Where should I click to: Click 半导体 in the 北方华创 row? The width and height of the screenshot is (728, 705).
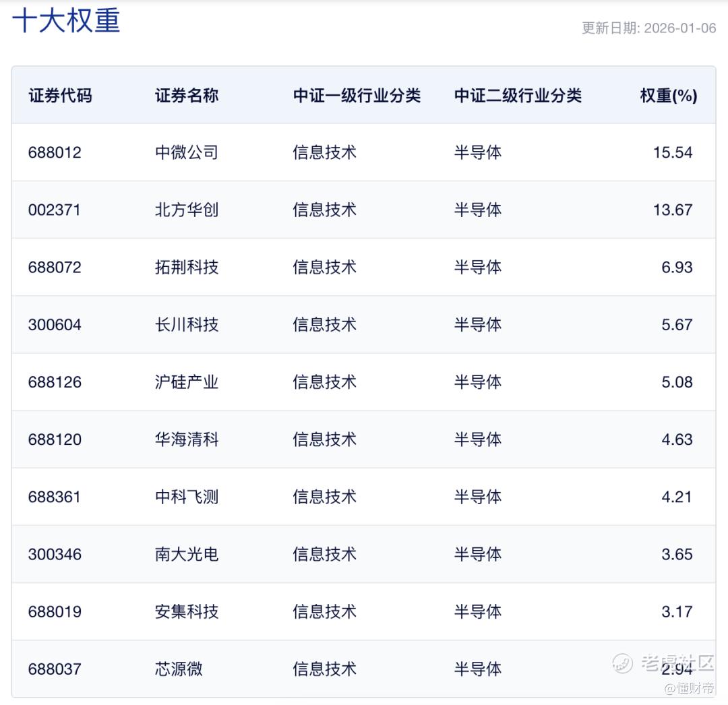tap(478, 210)
